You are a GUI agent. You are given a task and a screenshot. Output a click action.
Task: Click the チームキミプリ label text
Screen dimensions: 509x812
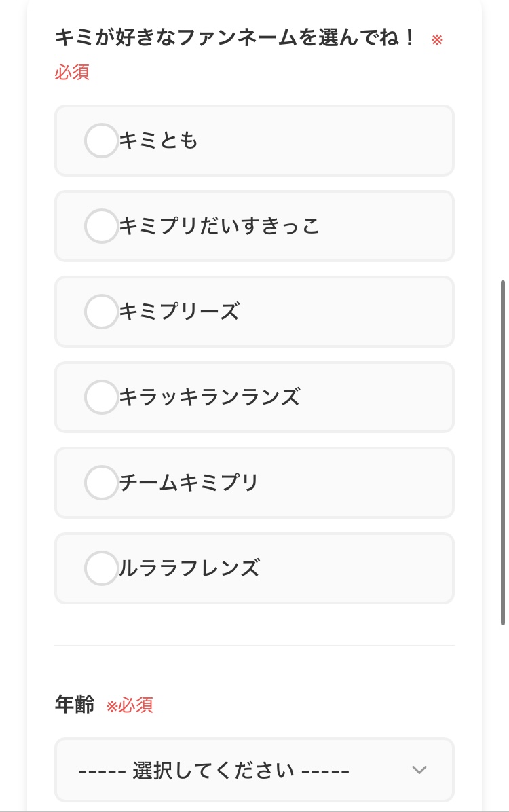(189, 483)
